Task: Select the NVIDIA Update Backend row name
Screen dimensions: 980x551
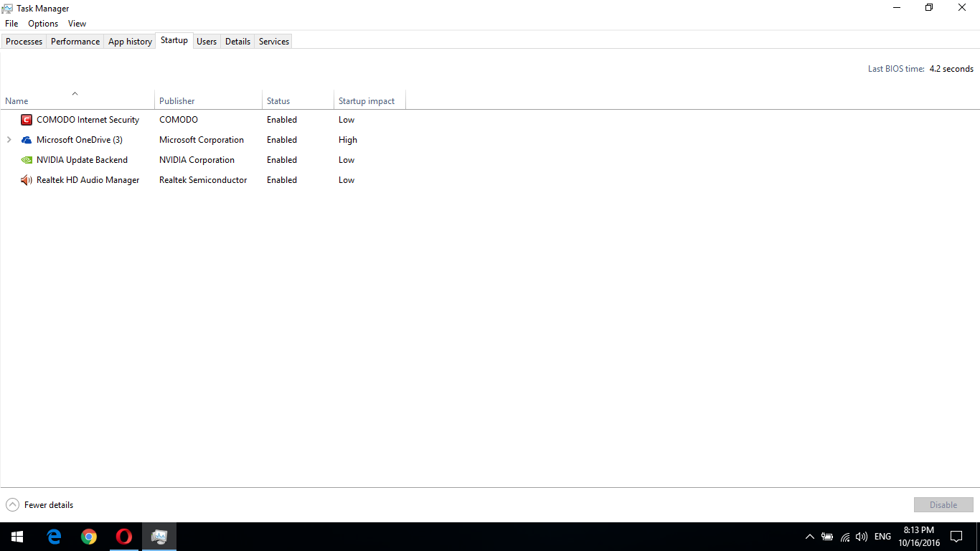Action: pyautogui.click(x=82, y=160)
